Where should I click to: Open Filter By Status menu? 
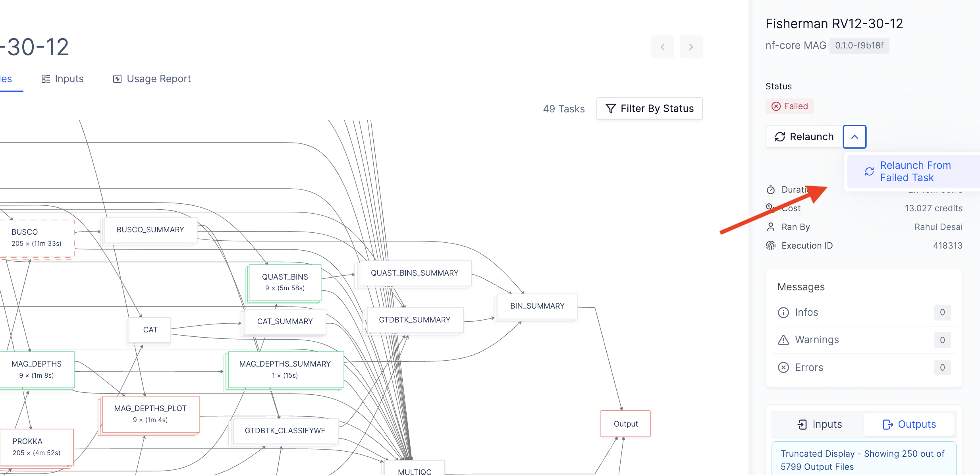click(650, 108)
